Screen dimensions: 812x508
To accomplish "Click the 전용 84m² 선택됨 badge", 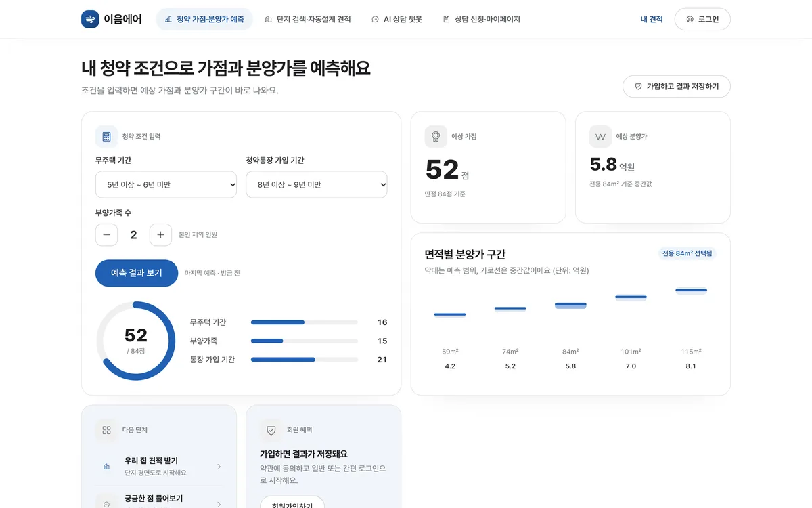I will coord(687,253).
